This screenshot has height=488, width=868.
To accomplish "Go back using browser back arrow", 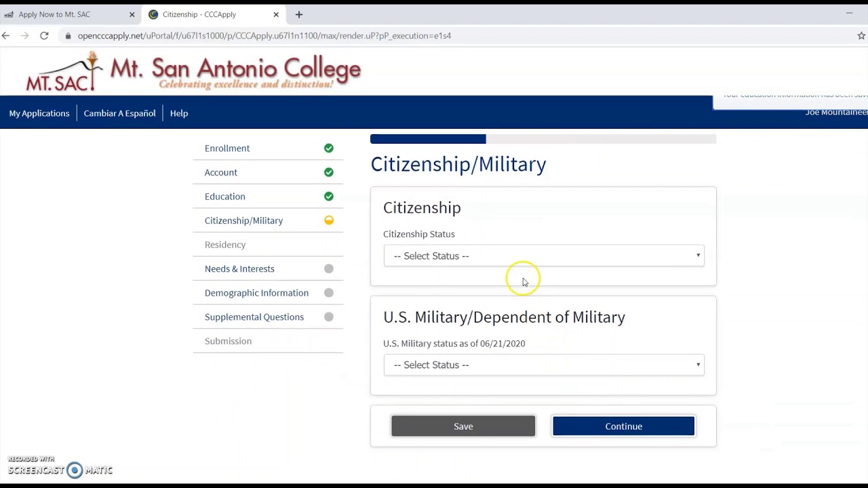I will [6, 36].
